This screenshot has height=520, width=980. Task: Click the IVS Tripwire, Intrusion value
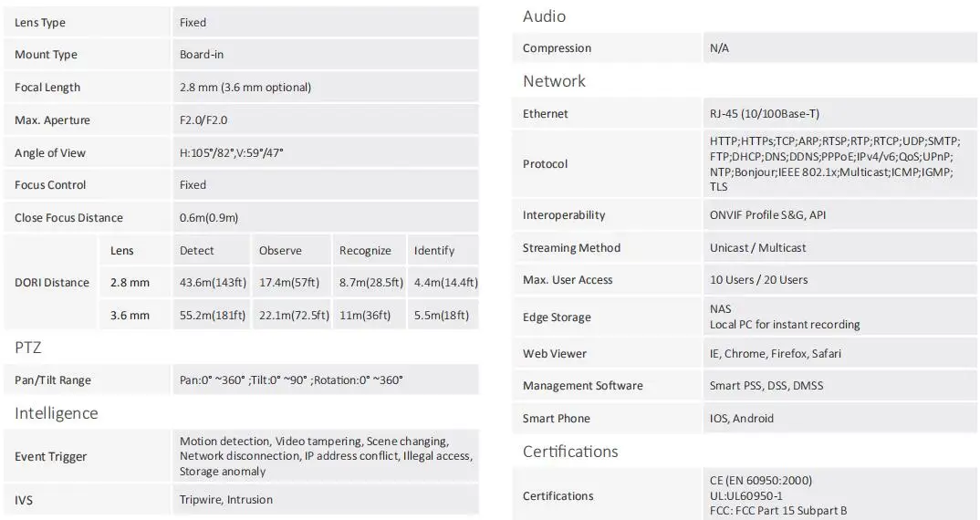pyautogui.click(x=226, y=499)
